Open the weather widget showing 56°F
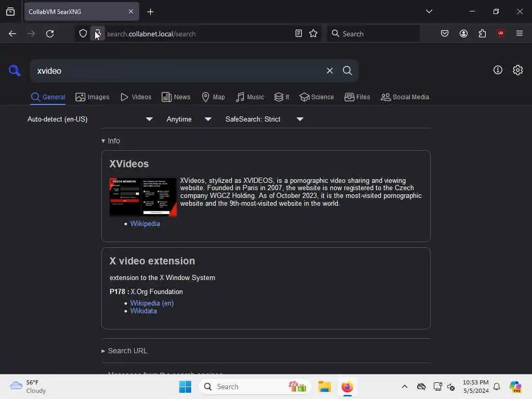The height and width of the screenshot is (399, 532). [x=28, y=387]
